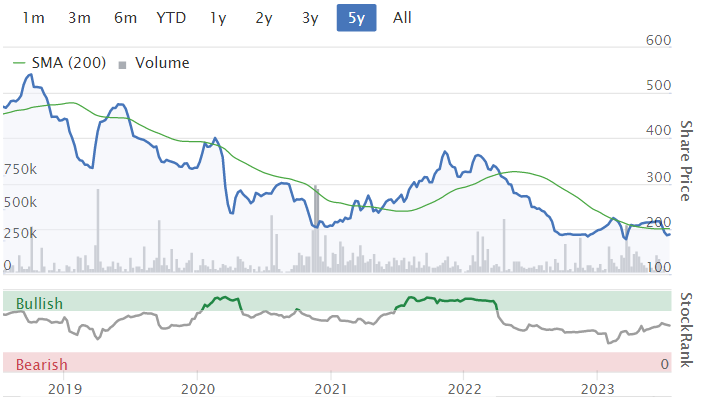Choose the YTD range option
The height and width of the screenshot is (397, 701).
(x=171, y=18)
